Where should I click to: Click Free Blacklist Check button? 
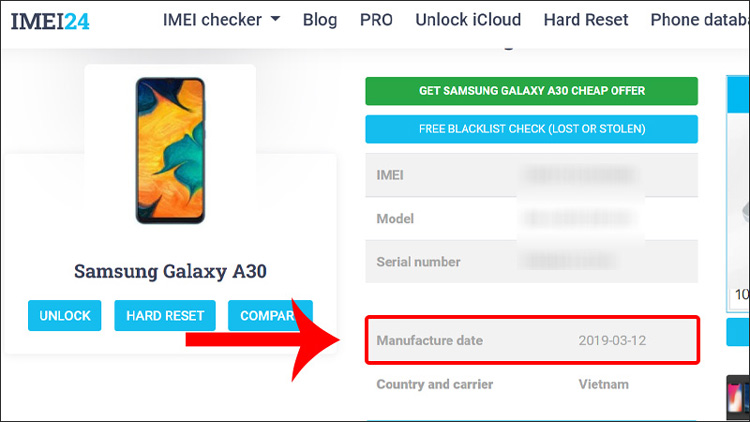531,129
